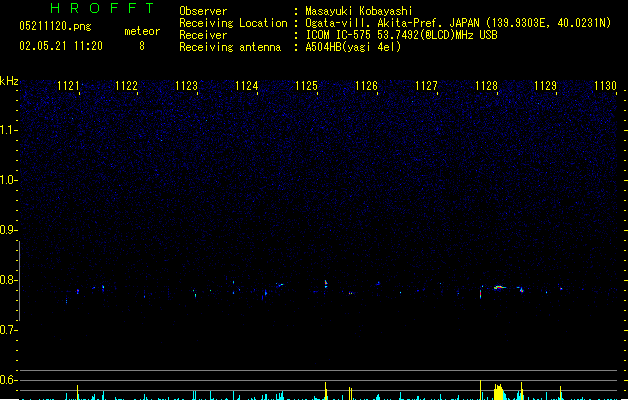Image resolution: width=629 pixels, height=400 pixels.
Task: Select the A504HB(yagi 4el) antenna text
Action: point(353,47)
